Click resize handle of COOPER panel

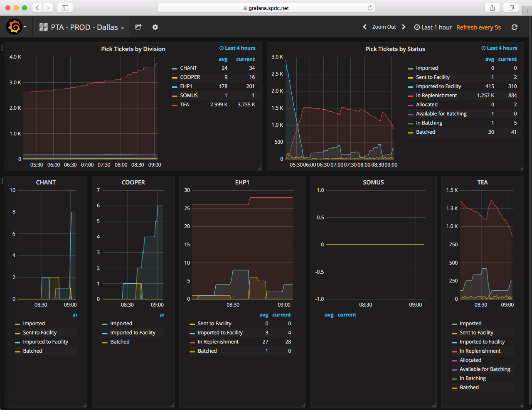pyautogui.click(x=172, y=405)
